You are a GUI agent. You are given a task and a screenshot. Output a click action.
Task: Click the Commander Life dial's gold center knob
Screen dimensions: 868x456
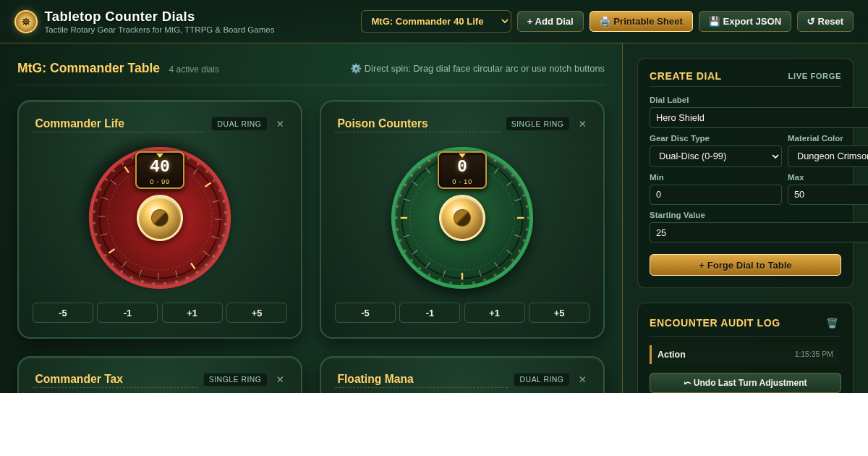160,218
